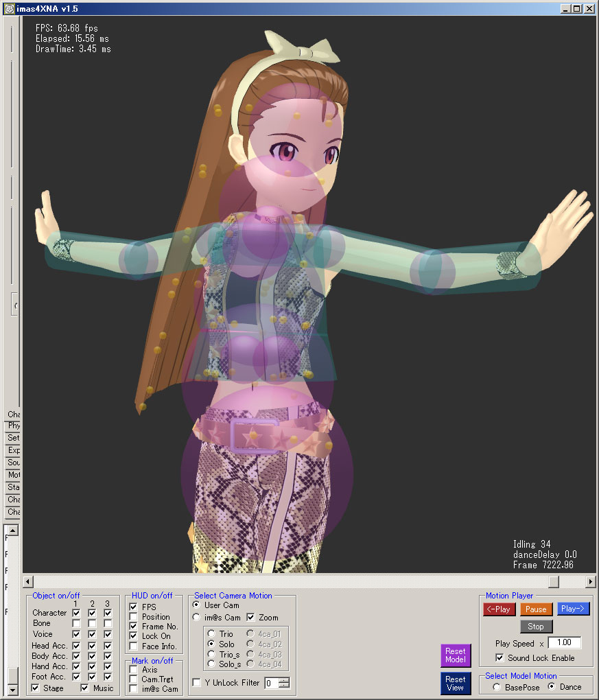Click the Y UnLock Filter number field

(272, 683)
